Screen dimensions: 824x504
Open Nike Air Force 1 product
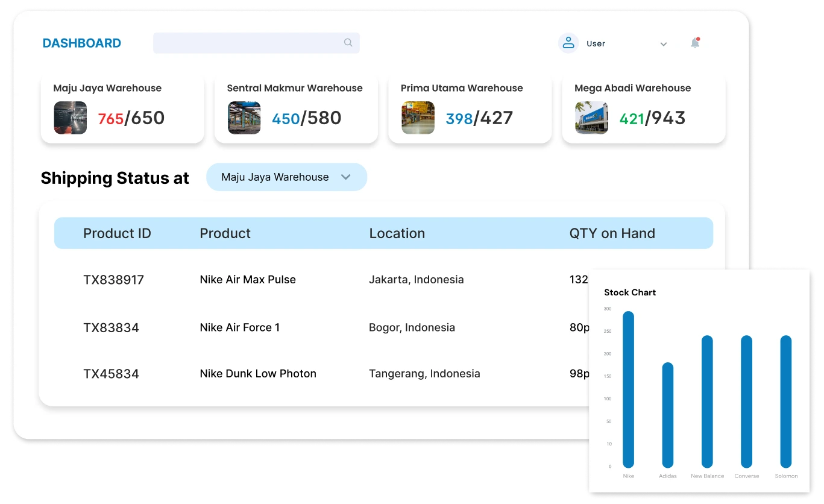pyautogui.click(x=239, y=327)
